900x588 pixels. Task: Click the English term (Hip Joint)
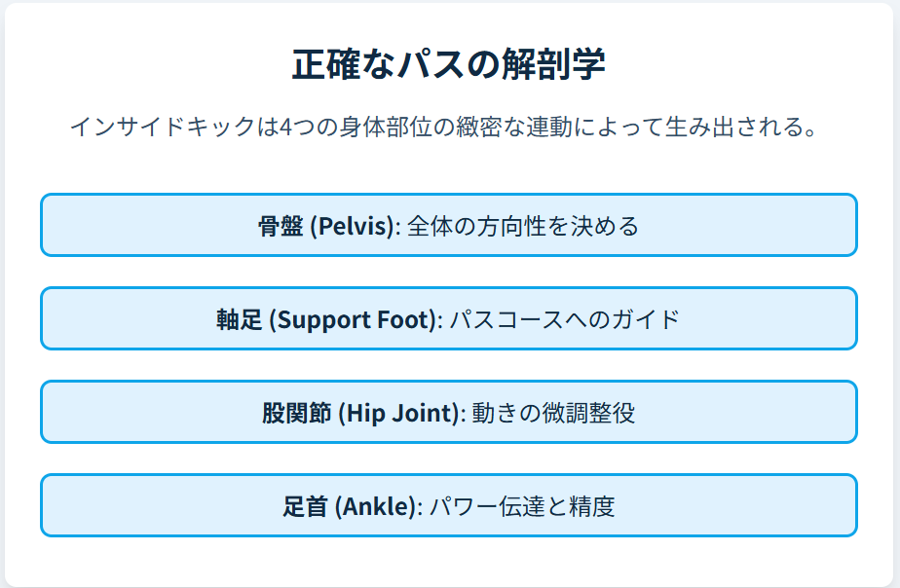(397, 414)
